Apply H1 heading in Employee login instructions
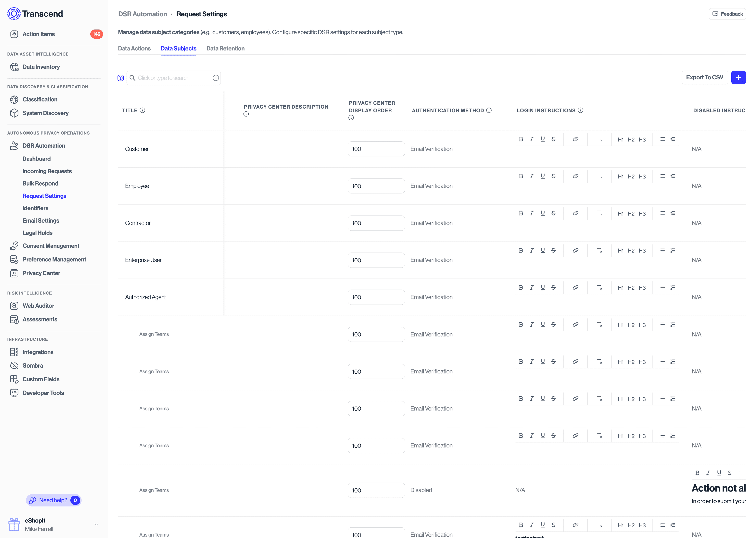Image resolution: width=756 pixels, height=538 pixels. point(621,176)
